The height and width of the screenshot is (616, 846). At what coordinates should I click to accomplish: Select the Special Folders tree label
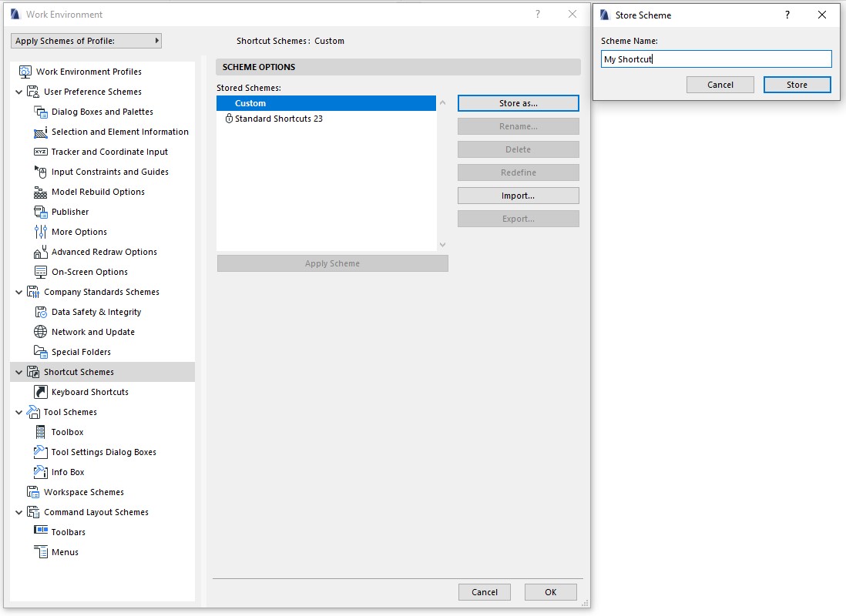(x=81, y=352)
